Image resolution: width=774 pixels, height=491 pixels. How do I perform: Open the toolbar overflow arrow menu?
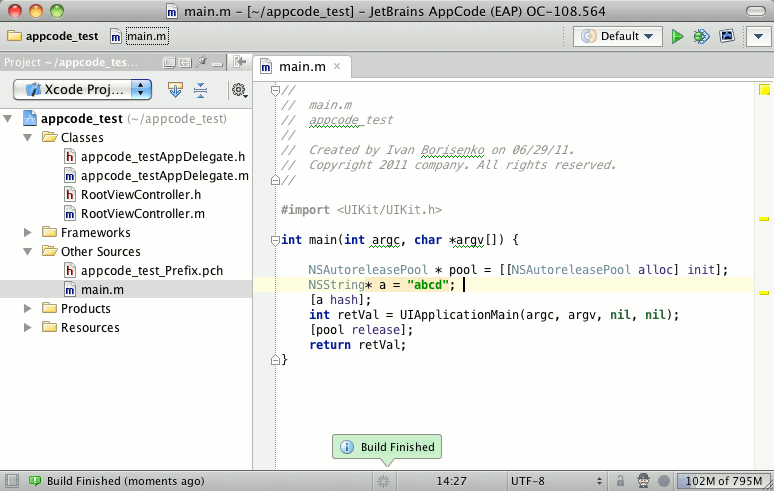tap(758, 37)
